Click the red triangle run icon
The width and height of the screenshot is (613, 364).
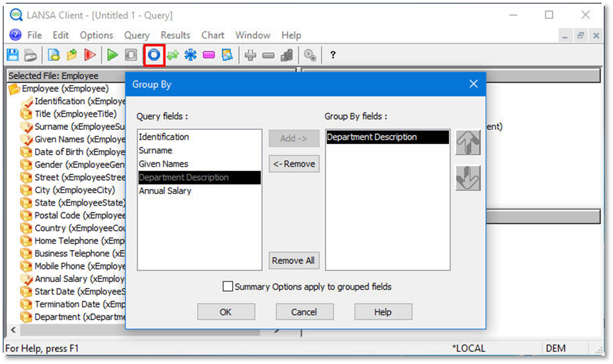point(90,55)
